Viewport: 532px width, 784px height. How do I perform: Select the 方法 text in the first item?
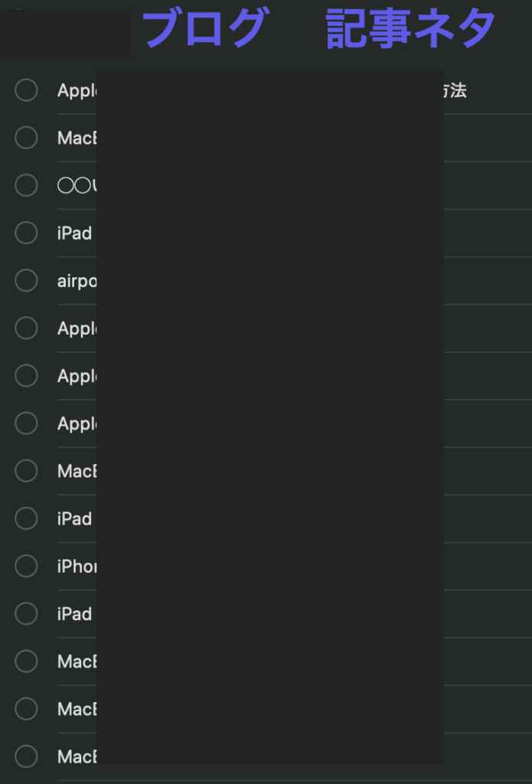pyautogui.click(x=455, y=90)
